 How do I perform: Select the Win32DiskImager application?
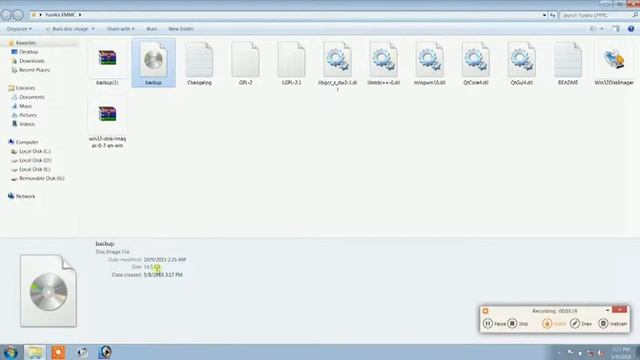coord(614,63)
